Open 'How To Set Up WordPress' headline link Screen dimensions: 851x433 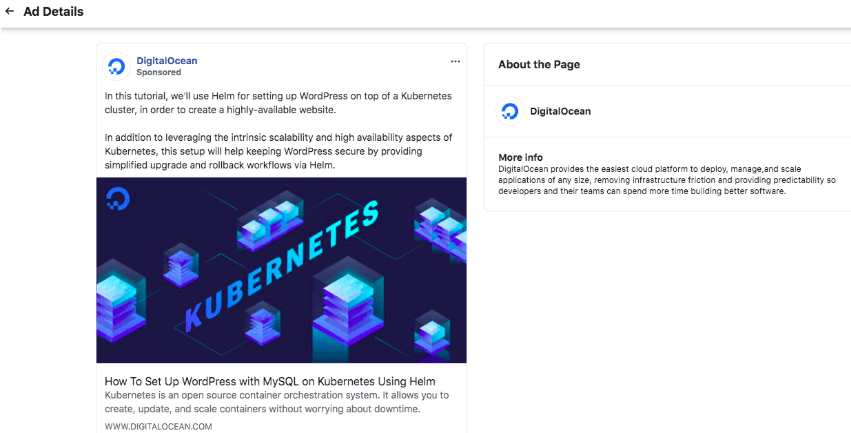pyautogui.click(x=270, y=382)
